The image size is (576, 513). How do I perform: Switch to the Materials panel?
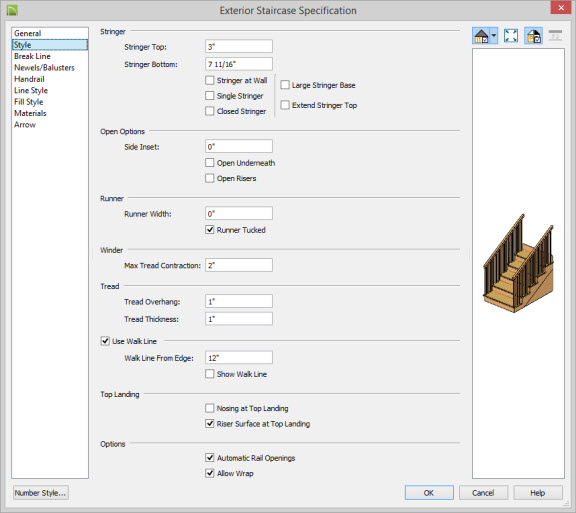click(30, 113)
